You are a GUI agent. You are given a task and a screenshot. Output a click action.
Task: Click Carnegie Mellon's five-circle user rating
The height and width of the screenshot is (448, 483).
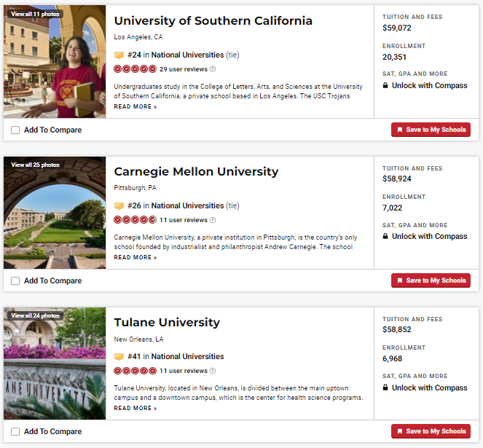[135, 220]
